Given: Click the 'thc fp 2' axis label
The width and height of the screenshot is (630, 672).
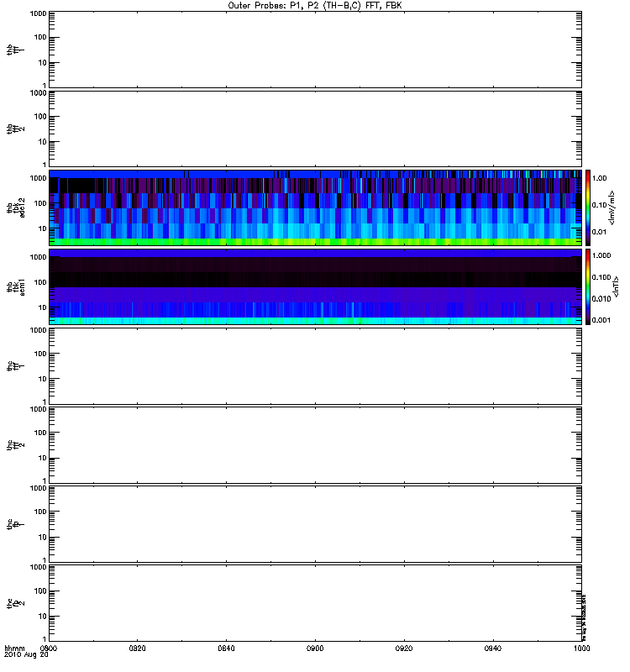Looking at the screenshot, I should tap(16, 603).
